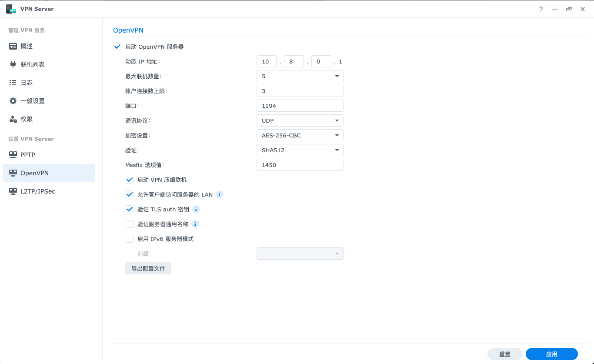Viewport: 594px width, 364px height.
Task: Select the OpenVPN item in sidebar
Action: (x=49, y=173)
